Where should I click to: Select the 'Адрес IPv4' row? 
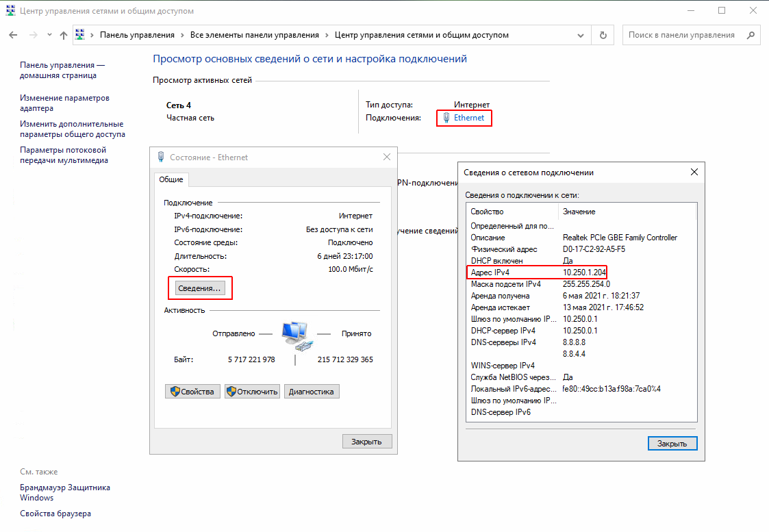coord(581,272)
